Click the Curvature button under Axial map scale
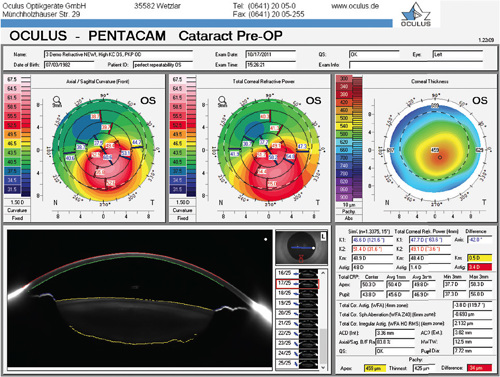500x377 pixels. (17, 210)
